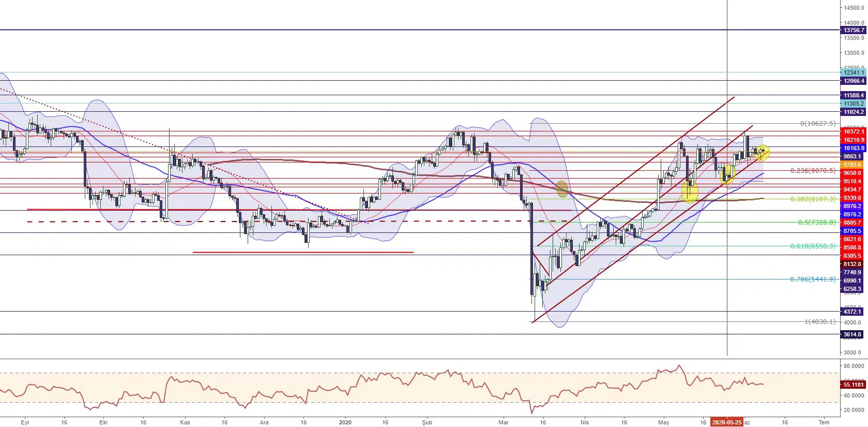The width and height of the screenshot is (868, 427).
Task: Click the 0.5(7328.8) Fibonacci level label
Action: pyautogui.click(x=816, y=222)
